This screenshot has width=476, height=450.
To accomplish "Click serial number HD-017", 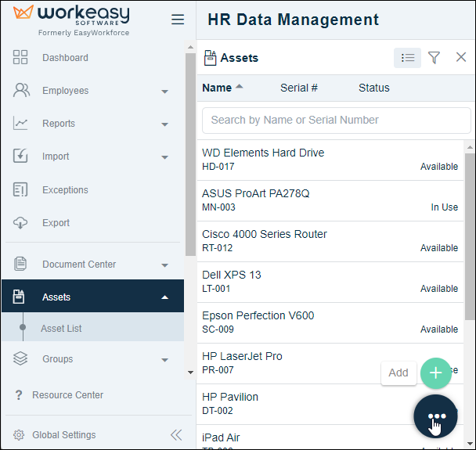I will tap(218, 167).
